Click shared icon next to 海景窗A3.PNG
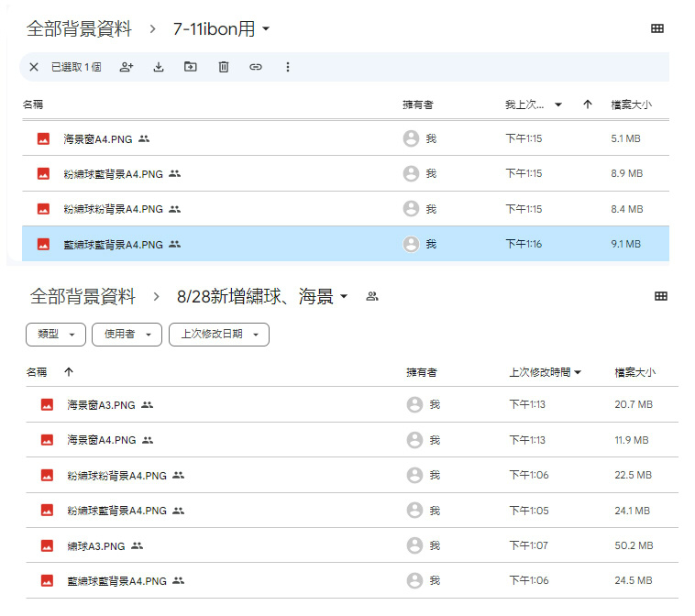Image resolution: width=695 pixels, height=616 pixels. [x=147, y=404]
